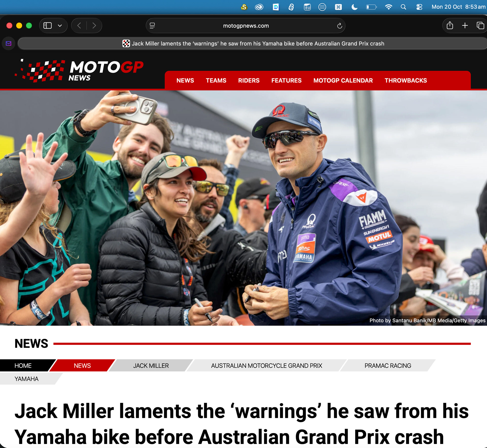
Task: Open the MOTOGP CALENDAR menu item
Action: click(x=343, y=80)
